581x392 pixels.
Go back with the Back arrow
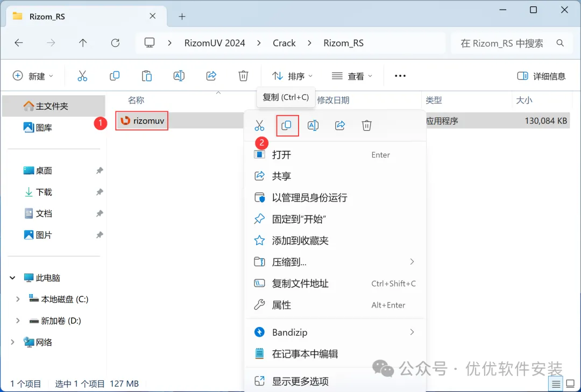pos(18,43)
